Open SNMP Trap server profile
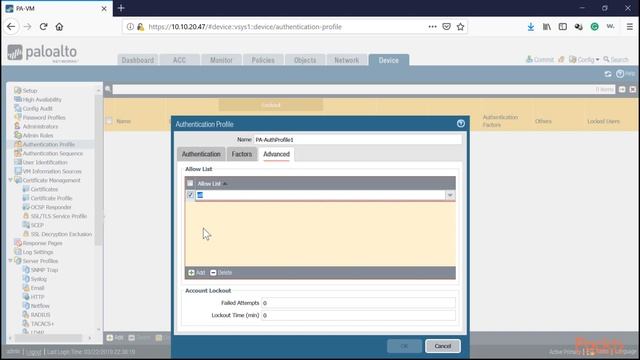The image size is (640, 360). pos(44,270)
